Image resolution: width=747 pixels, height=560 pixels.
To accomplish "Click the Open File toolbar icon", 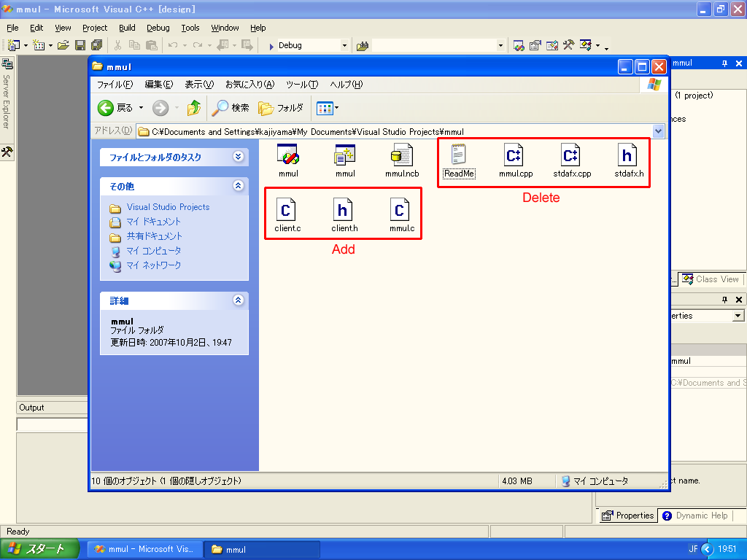I will (63, 45).
